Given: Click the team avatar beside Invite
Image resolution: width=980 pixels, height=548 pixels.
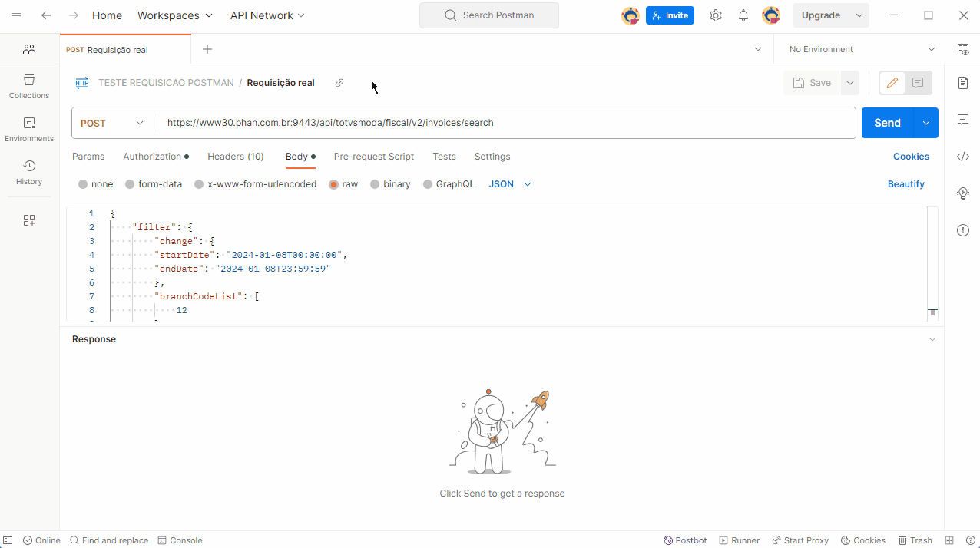Looking at the screenshot, I should 631,15.
